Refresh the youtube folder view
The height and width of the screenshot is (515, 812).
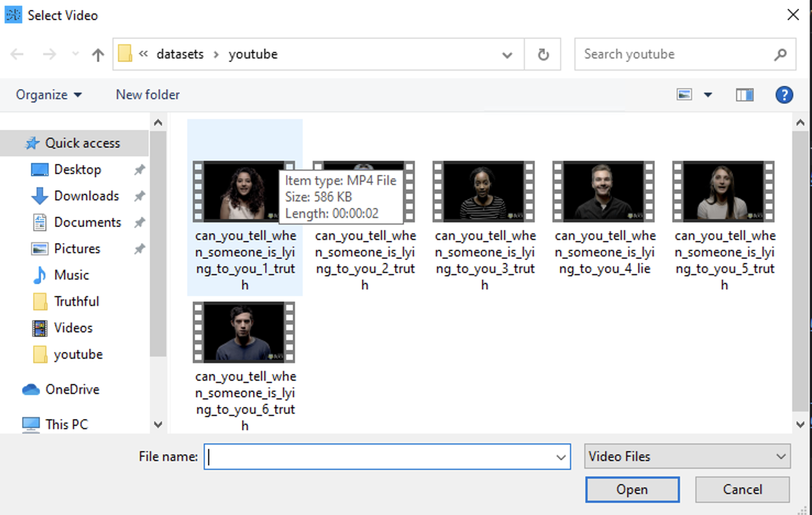click(542, 54)
